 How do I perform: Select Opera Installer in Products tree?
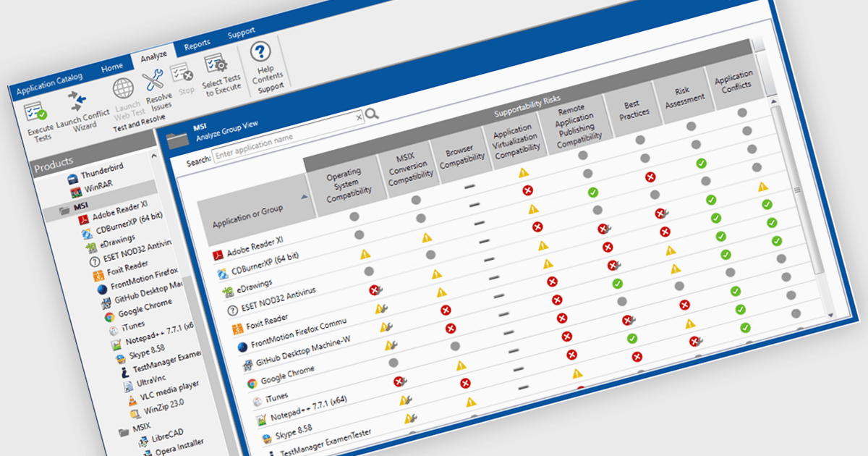point(181,447)
